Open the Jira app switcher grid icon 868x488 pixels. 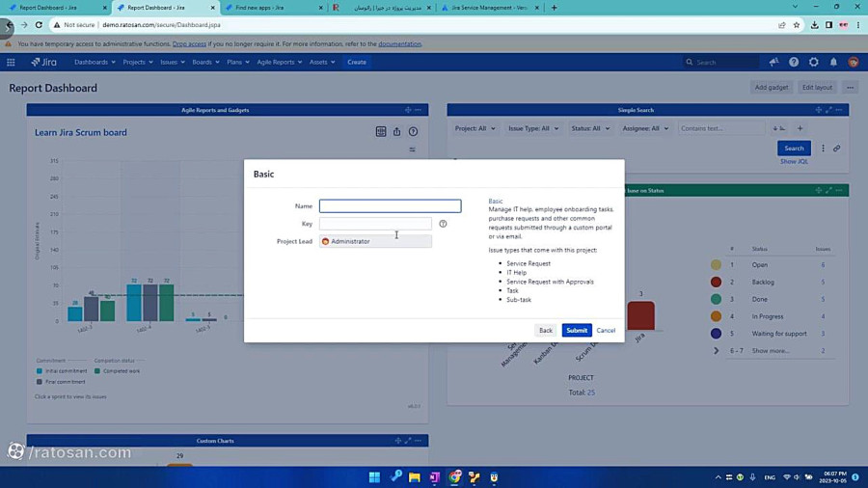[11, 62]
